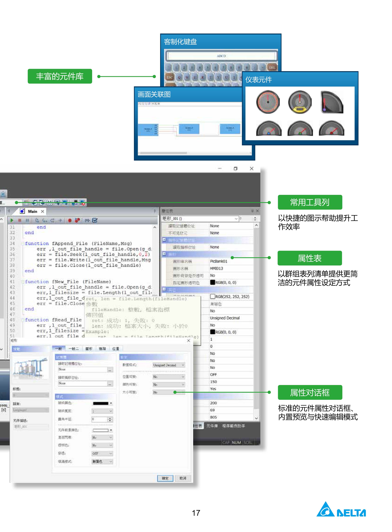Screen dimensions: 392x532
Task: Collapse fold marker of function fAppend_File
Action: [23, 243]
